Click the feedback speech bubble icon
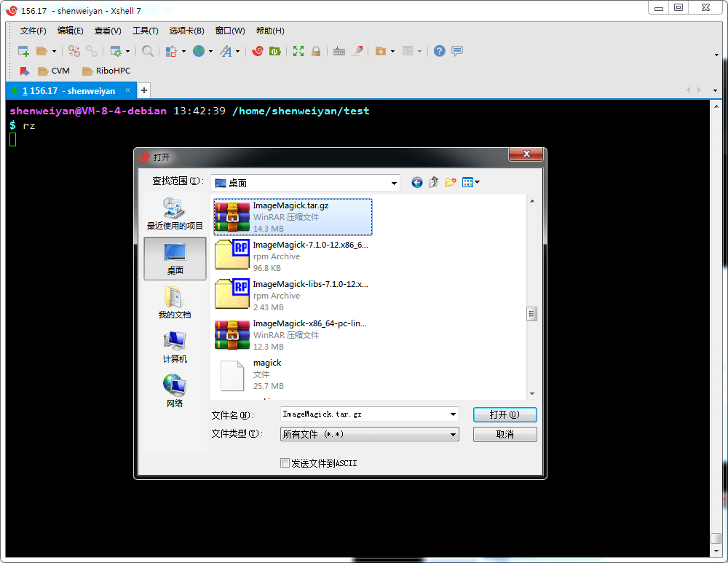 pos(457,51)
